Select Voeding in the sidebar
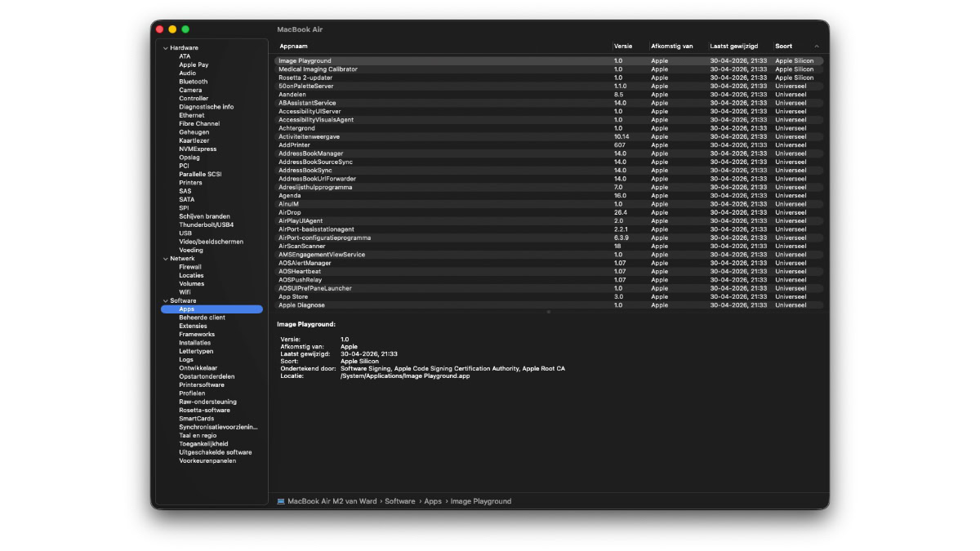The height and width of the screenshot is (551, 980). [x=191, y=250]
